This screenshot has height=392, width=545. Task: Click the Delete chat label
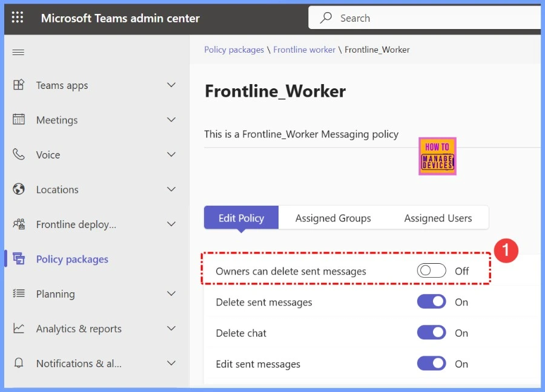click(x=241, y=333)
